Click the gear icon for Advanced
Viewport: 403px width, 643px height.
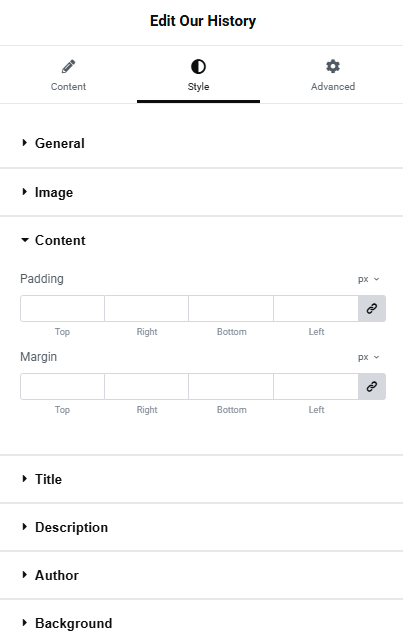coord(333,66)
